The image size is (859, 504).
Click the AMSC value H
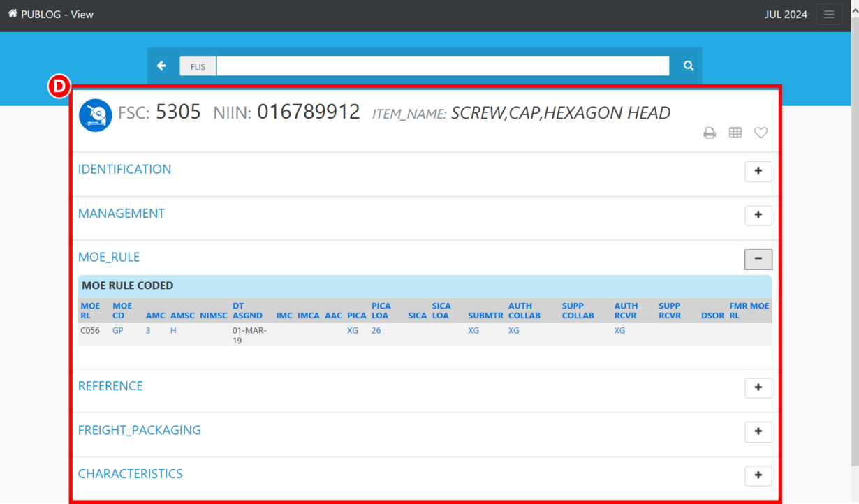173,331
